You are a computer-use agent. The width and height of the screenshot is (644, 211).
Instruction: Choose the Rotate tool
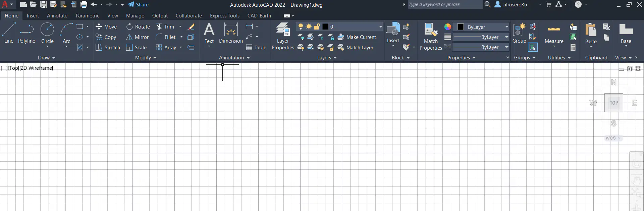(x=138, y=27)
